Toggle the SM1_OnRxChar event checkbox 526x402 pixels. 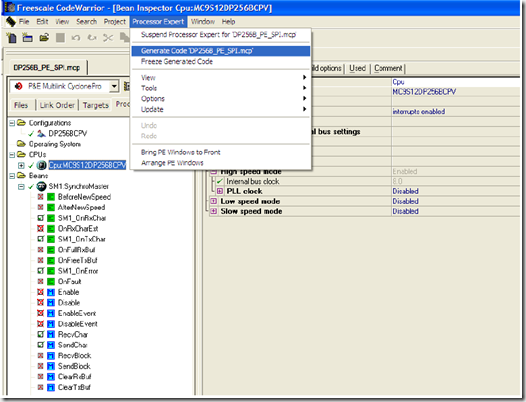(41, 218)
